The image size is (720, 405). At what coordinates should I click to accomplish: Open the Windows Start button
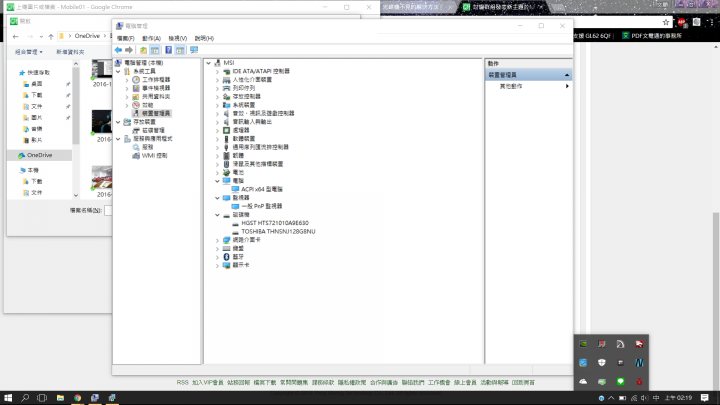[x=8, y=398]
